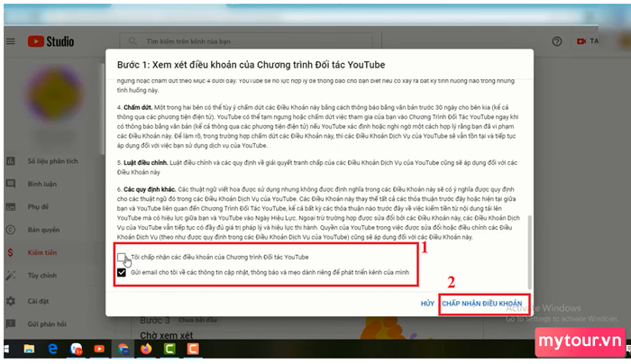
Task: Click the "6. Các quy định khác" heading
Action: (x=146, y=189)
